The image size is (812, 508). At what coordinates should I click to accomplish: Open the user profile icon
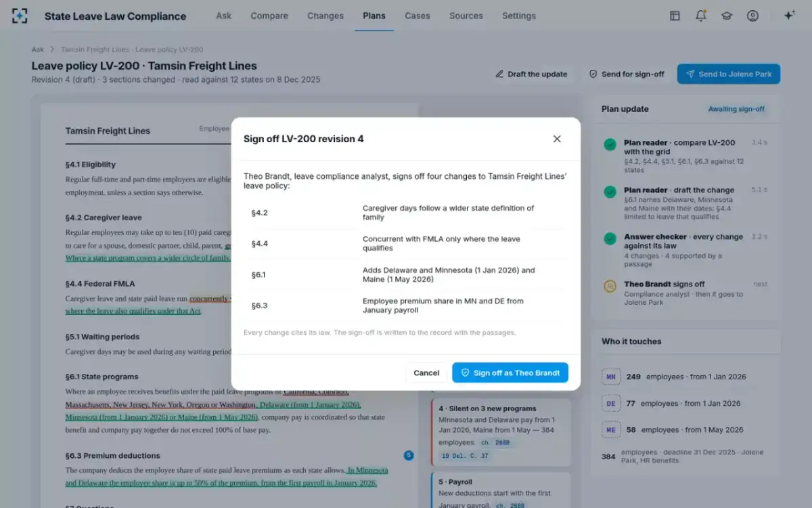(752, 16)
